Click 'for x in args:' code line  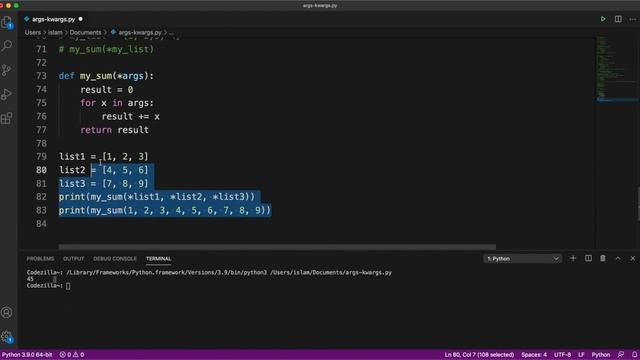click(117, 103)
